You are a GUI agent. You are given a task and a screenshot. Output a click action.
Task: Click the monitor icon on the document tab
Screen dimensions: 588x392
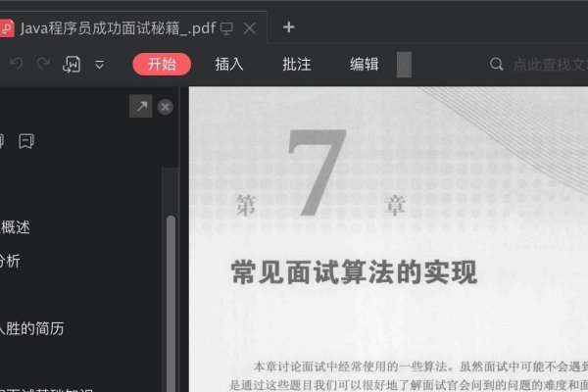coord(227,28)
